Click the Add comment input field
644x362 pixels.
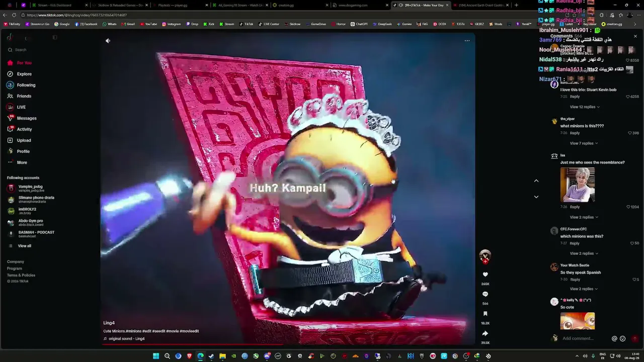tap(584, 338)
